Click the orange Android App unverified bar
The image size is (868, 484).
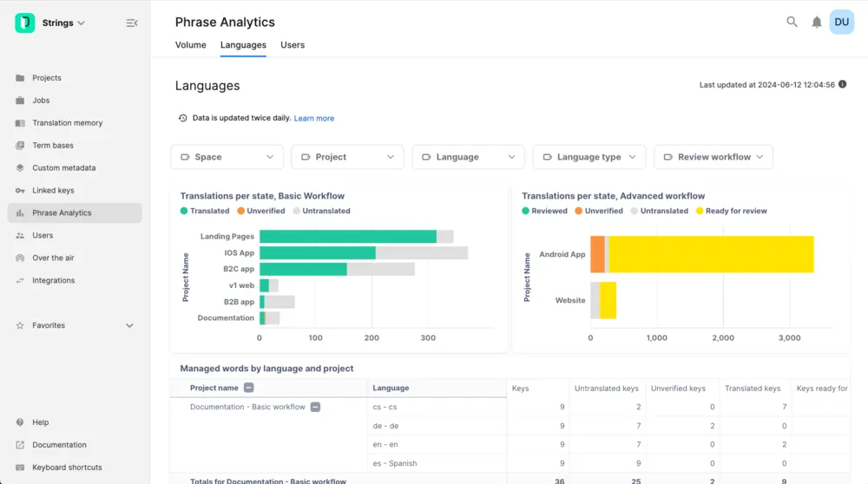coord(597,254)
